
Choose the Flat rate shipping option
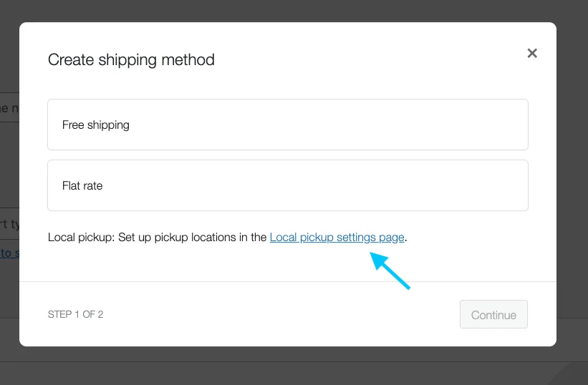[x=288, y=185]
